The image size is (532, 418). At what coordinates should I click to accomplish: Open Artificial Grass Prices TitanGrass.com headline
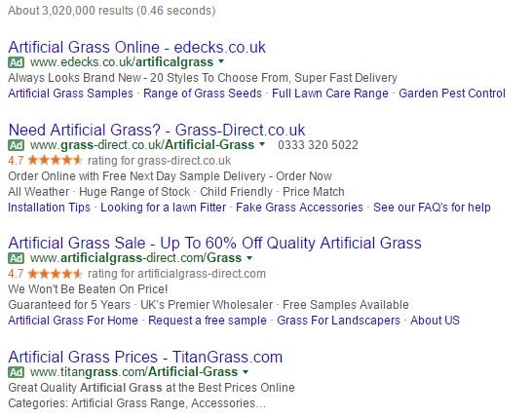click(145, 357)
